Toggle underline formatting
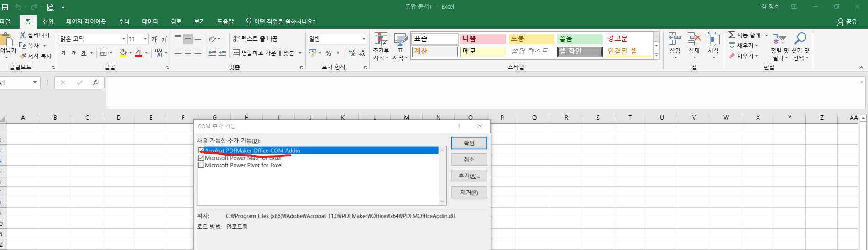868x250 pixels. point(84,53)
